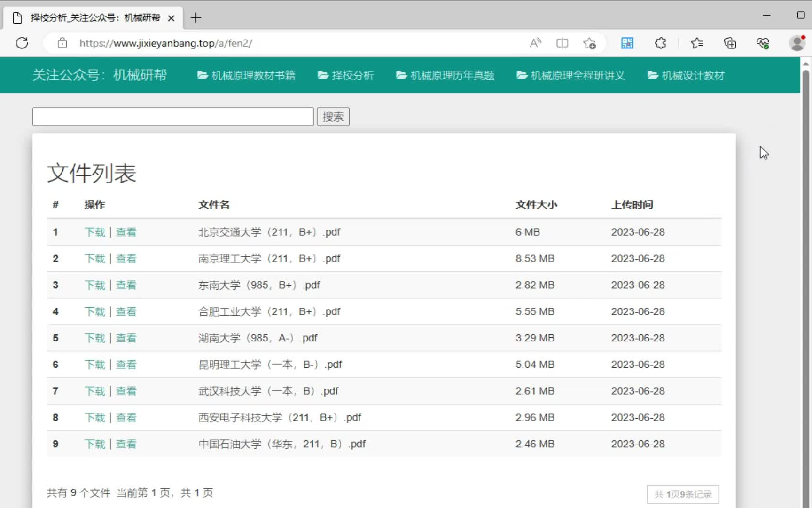The image size is (812, 508).
Task: Click file name 湖南大学（985，A-）.pdf
Action: [258, 338]
